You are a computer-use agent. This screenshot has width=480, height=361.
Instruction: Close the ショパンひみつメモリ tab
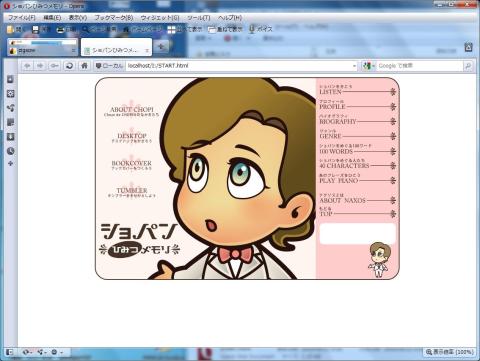[147, 50]
